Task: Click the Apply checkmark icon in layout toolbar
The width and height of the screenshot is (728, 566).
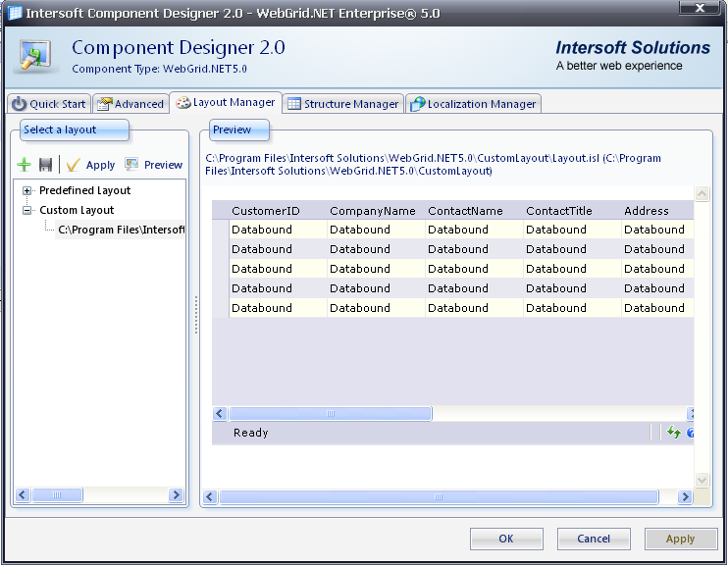Action: pyautogui.click(x=74, y=165)
